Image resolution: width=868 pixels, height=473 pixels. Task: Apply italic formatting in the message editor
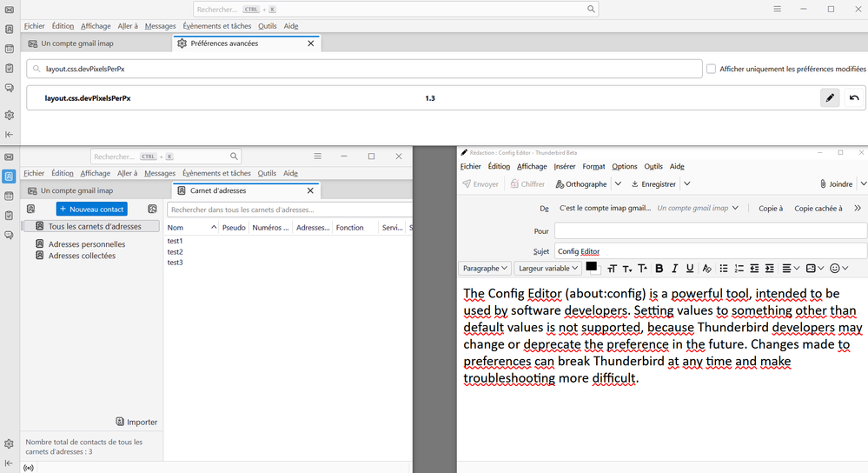click(x=674, y=269)
